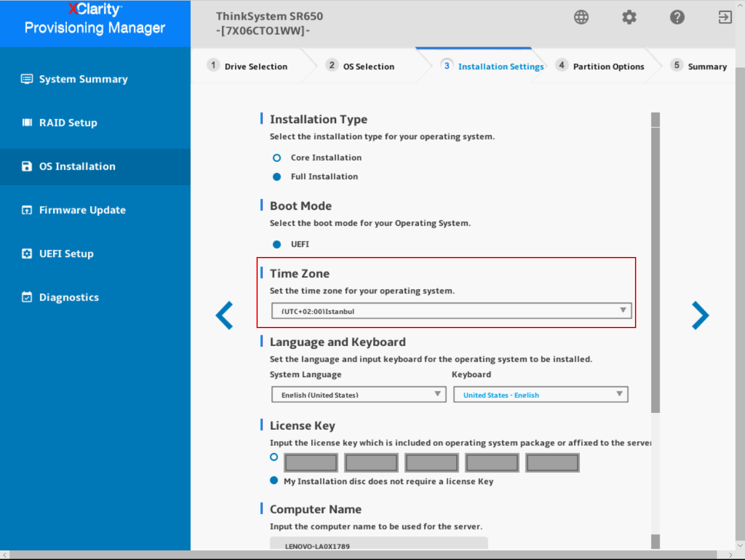
Task: Select Full Installation radio button
Action: tap(276, 176)
